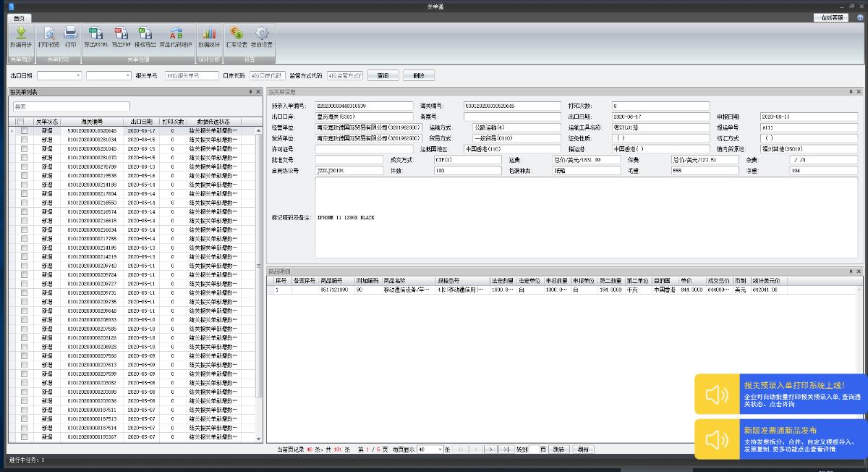Jump to the last page arrow
The image size is (868, 472).
[x=506, y=450]
